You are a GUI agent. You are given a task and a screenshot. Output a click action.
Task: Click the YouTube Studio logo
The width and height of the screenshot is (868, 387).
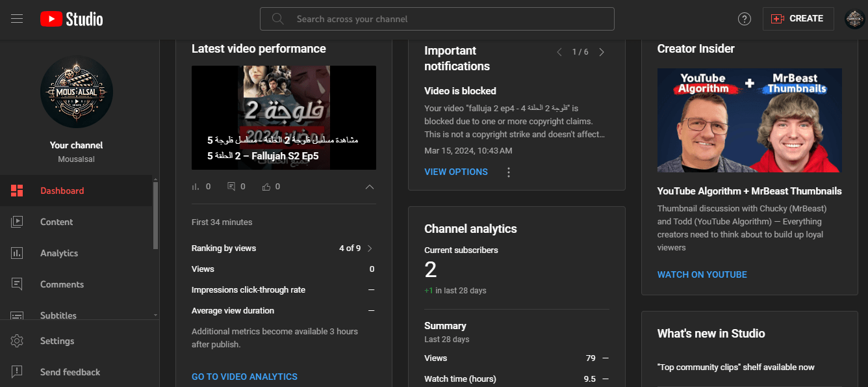pyautogui.click(x=71, y=19)
